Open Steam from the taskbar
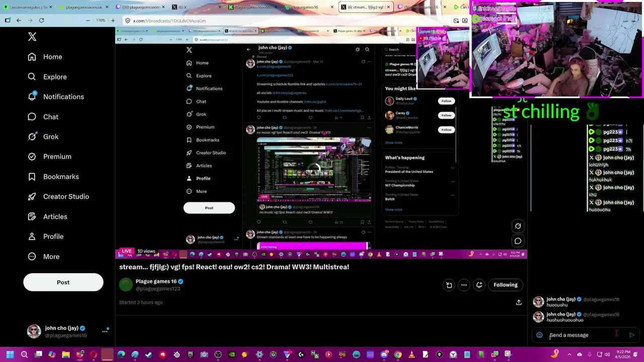The image size is (644, 362). [148, 354]
